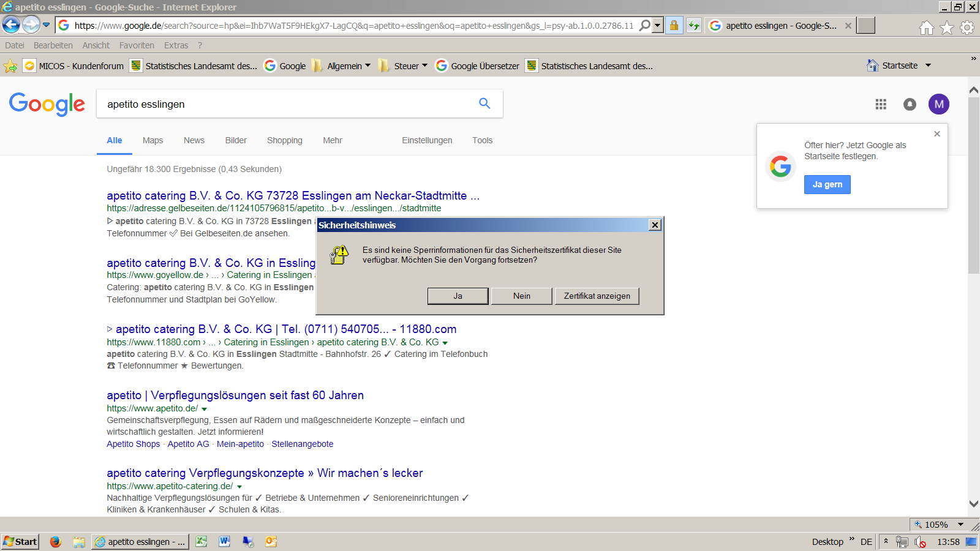This screenshot has width=980, height=551.
Task: Open Google favorite in favorites bar
Action: (x=285, y=66)
